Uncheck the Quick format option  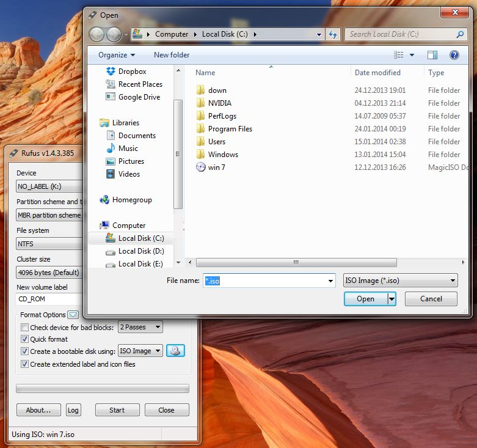tap(25, 339)
